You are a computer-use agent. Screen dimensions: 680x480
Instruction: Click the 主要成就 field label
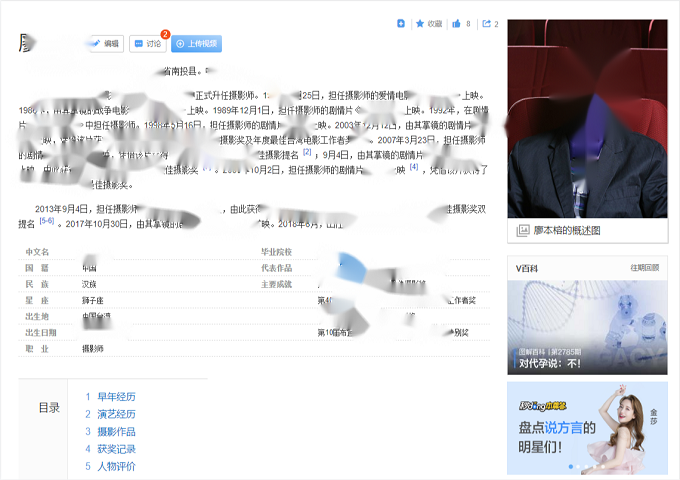click(276, 284)
